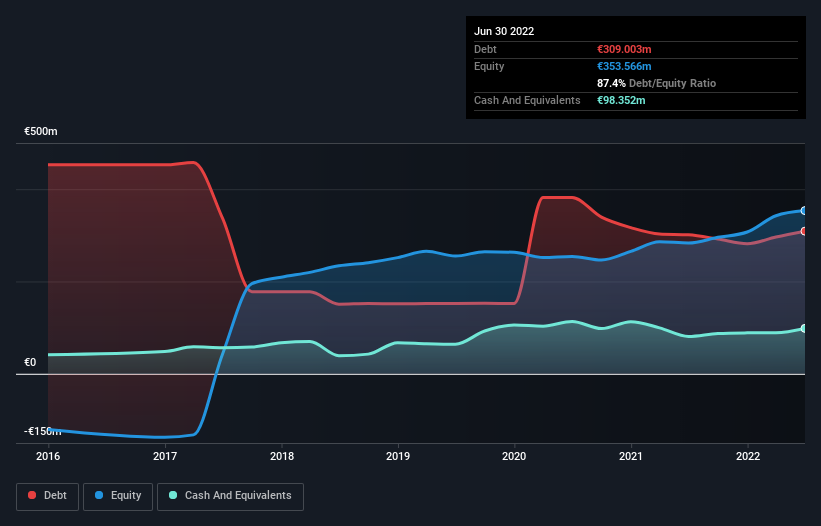Click the 2020 axis label

[514, 456]
